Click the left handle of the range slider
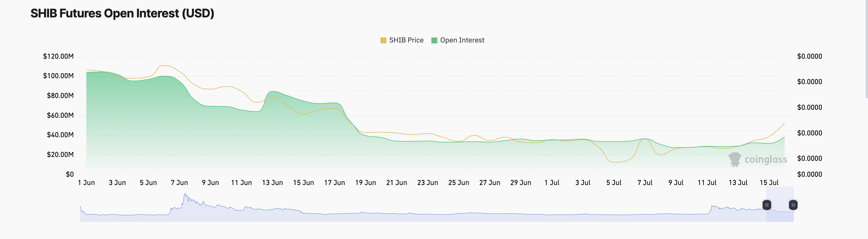Viewport: 868px width, 239px height. pos(767,205)
